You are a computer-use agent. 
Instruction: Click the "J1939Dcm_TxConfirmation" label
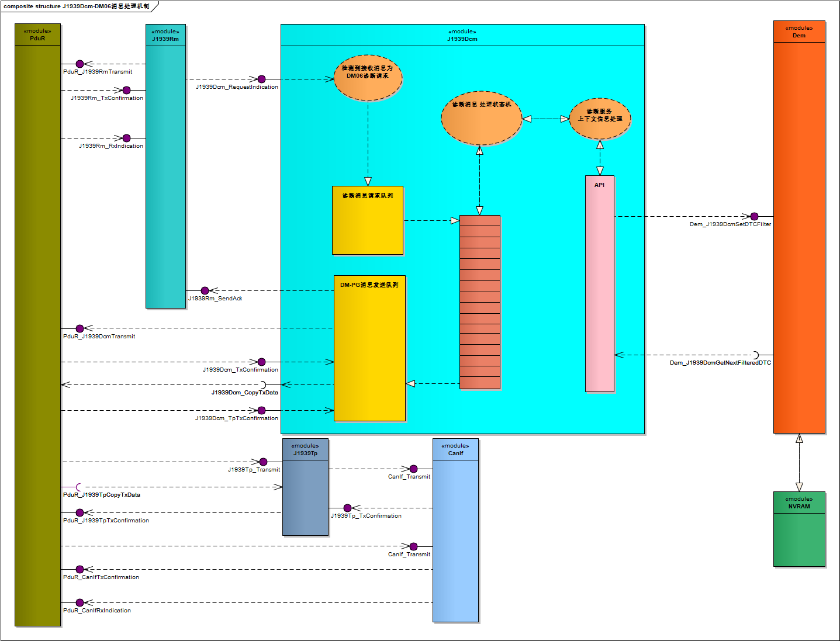pyautogui.click(x=240, y=370)
